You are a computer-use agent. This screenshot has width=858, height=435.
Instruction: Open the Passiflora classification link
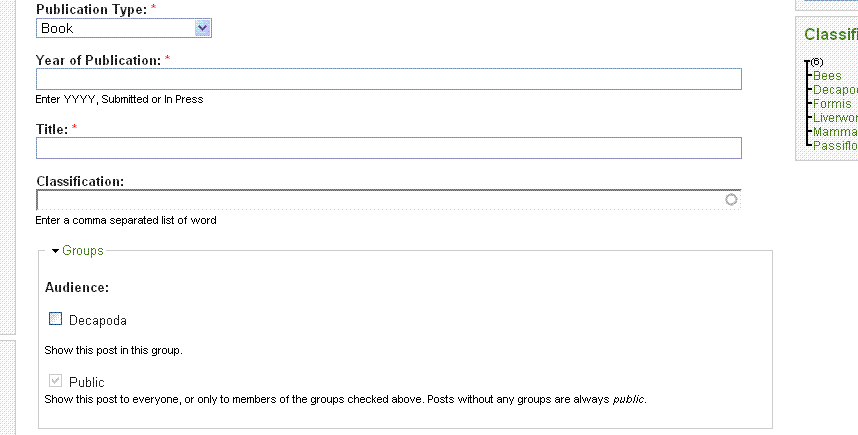tap(835, 146)
